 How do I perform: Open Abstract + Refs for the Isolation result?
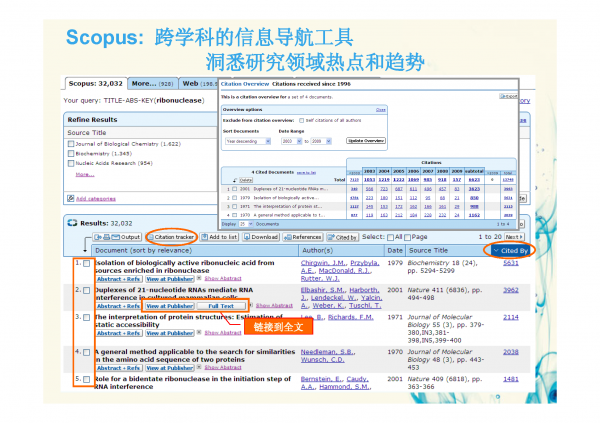pyautogui.click(x=119, y=279)
